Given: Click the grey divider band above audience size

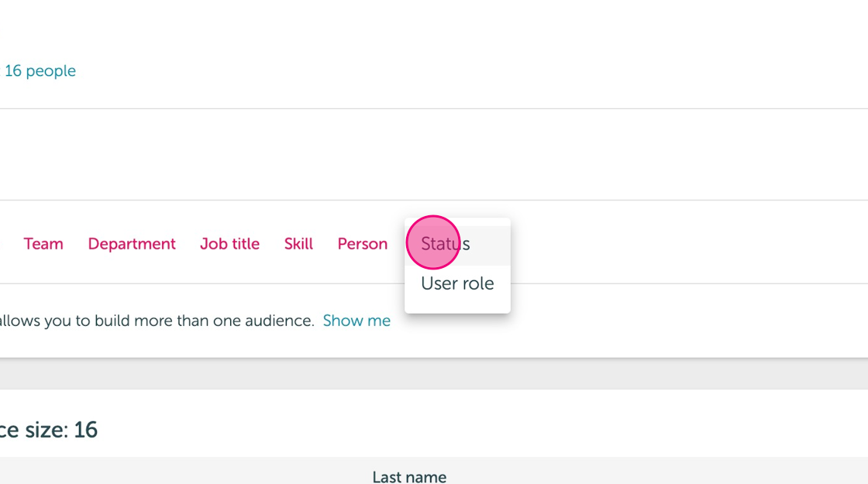Looking at the screenshot, I should [434, 373].
